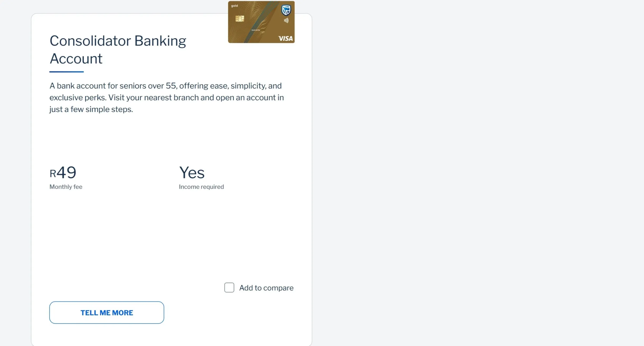Image resolution: width=644 pixels, height=346 pixels.
Task: Click the small 'gold' label on card
Action: tap(234, 6)
